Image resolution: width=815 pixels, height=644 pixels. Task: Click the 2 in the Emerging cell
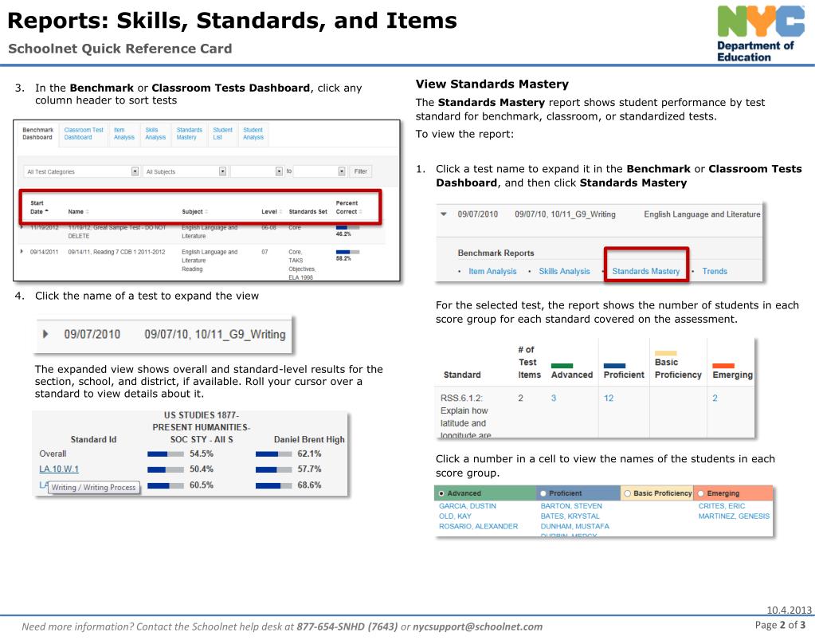click(715, 398)
